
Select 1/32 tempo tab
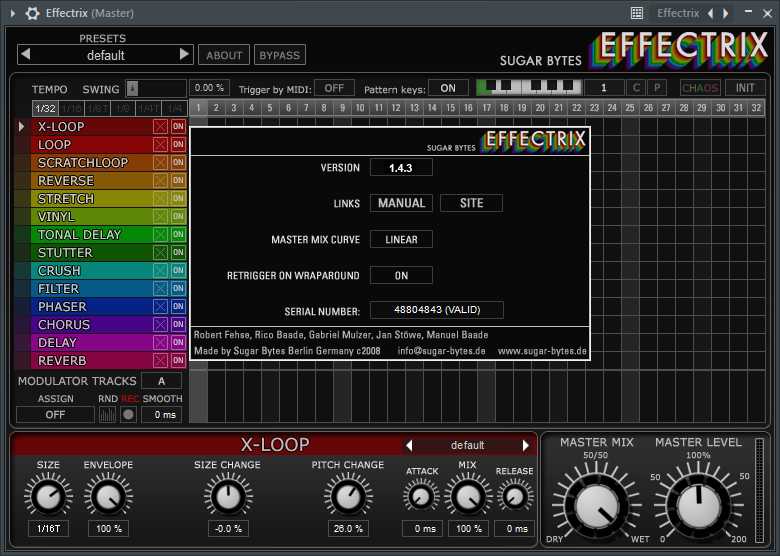click(45, 108)
